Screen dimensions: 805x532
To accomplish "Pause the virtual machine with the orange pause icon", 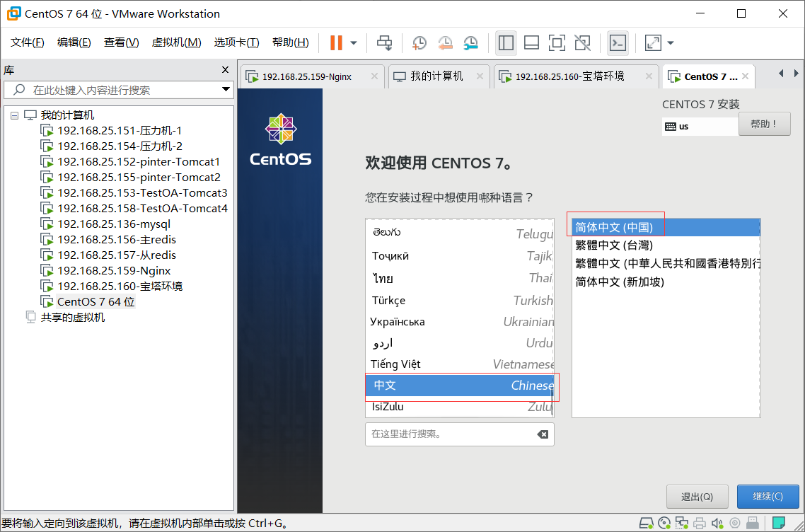I will point(336,42).
